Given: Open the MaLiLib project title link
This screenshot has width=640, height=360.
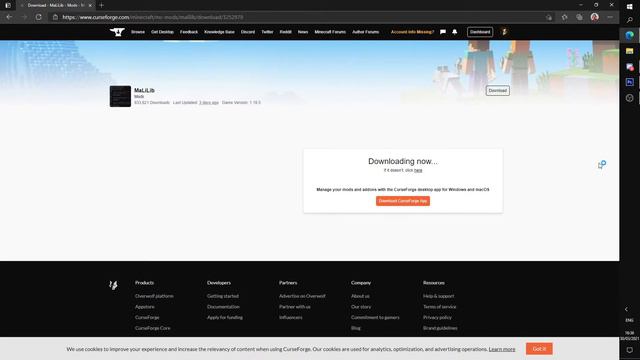Looking at the screenshot, I should [144, 90].
